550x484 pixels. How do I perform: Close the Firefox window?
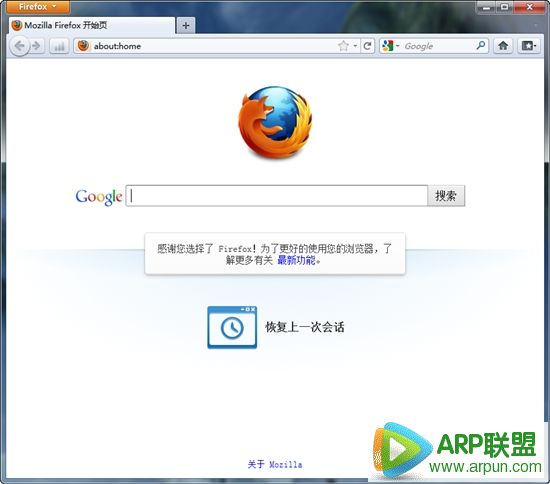[x=530, y=7]
